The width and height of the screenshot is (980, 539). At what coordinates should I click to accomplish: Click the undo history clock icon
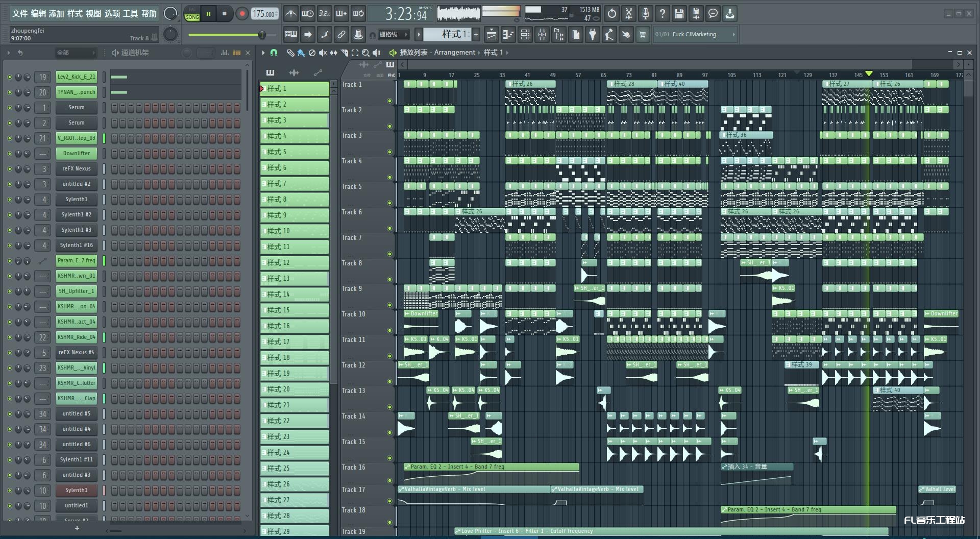pyautogui.click(x=612, y=14)
